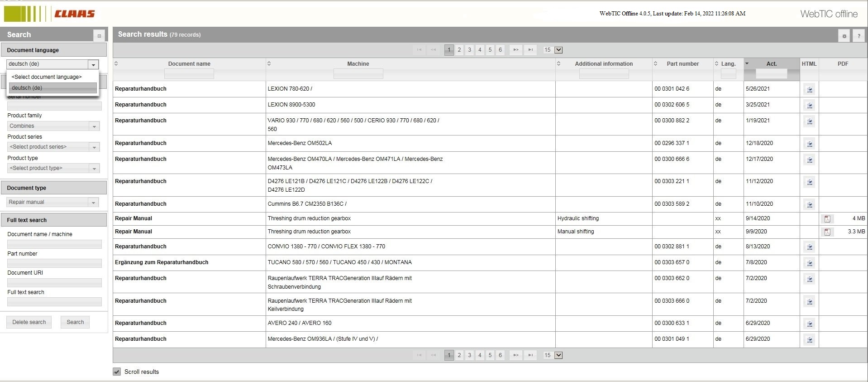Select deutsch (de) in language list
The width and height of the screenshot is (868, 382).
(x=53, y=88)
